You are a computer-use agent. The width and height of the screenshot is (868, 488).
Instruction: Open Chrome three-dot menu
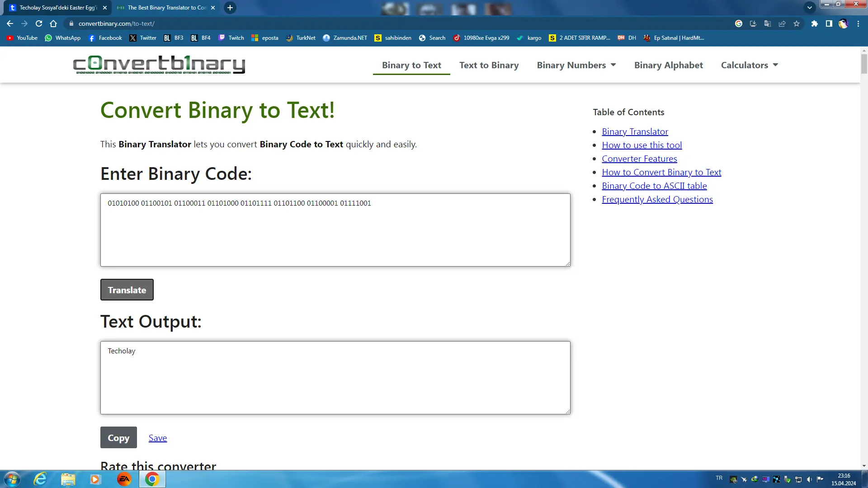[858, 23]
